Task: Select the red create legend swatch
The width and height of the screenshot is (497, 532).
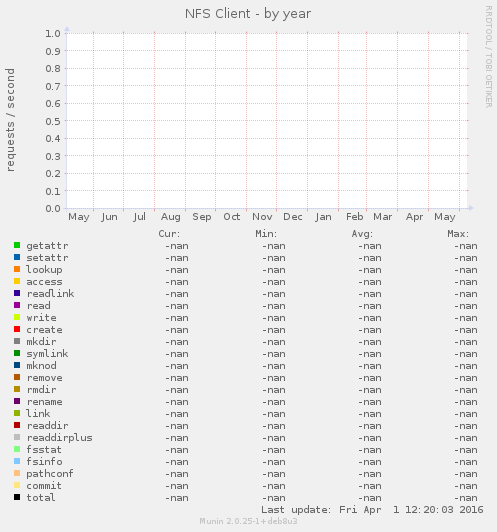Action: pyautogui.click(x=17, y=329)
